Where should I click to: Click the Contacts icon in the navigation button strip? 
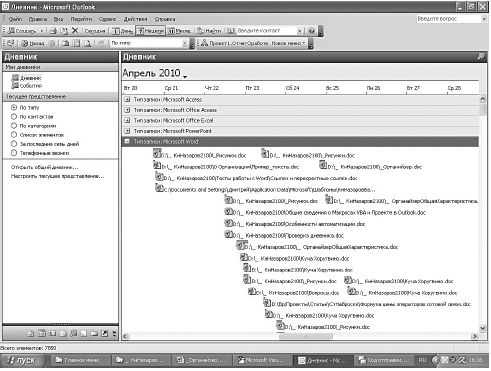pos(52,333)
